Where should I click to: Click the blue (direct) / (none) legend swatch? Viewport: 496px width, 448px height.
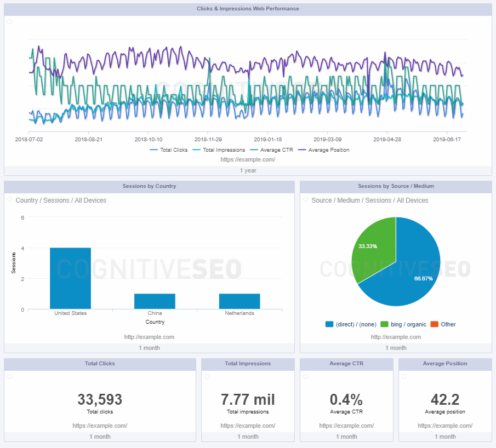tap(329, 324)
